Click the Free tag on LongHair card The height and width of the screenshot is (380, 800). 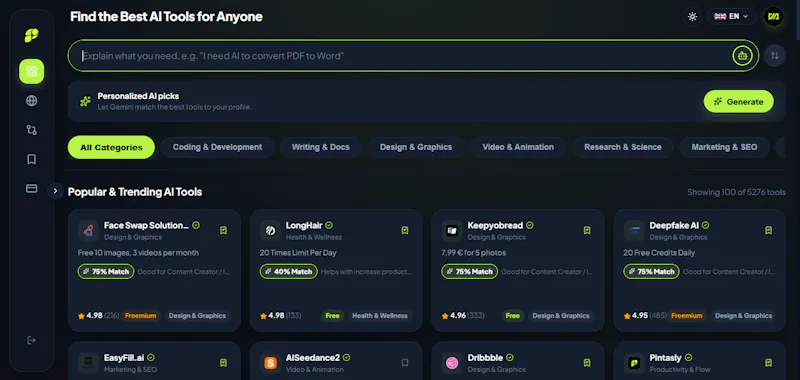[332, 316]
